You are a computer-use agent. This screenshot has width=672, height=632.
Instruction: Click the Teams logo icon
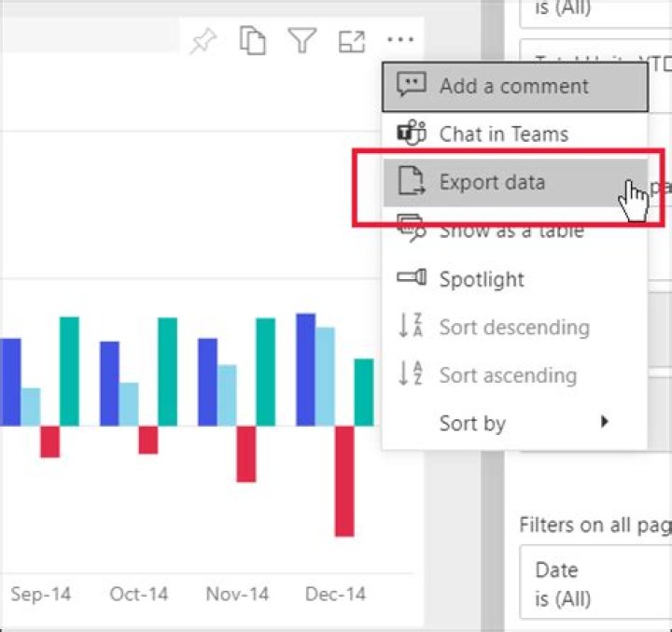click(412, 133)
